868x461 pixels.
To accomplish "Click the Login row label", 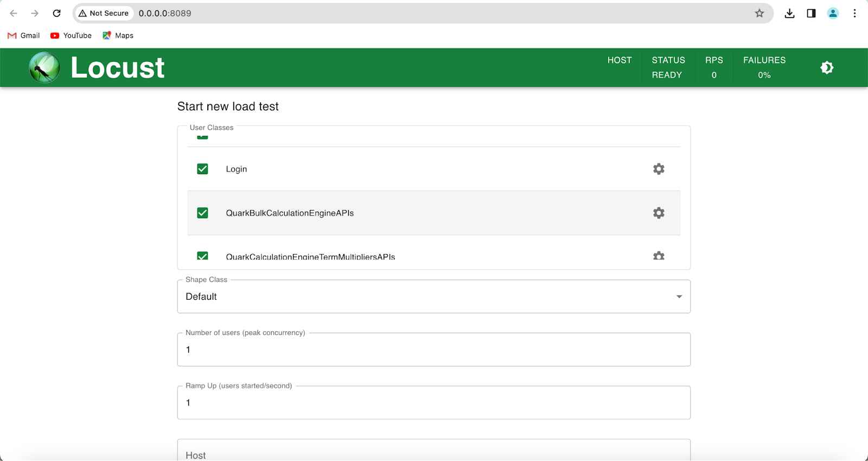I will pyautogui.click(x=237, y=169).
